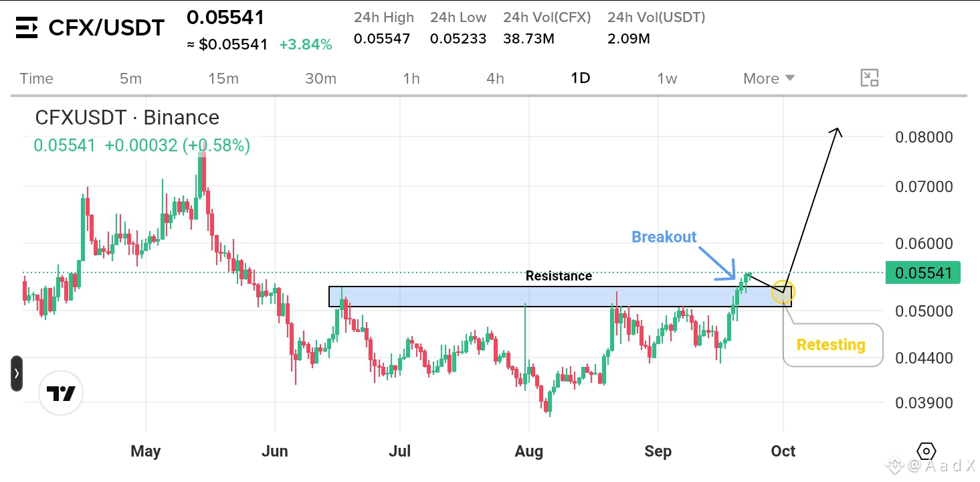The width and height of the screenshot is (980, 482).
Task: Select the 1h timeframe
Action: [x=411, y=78]
